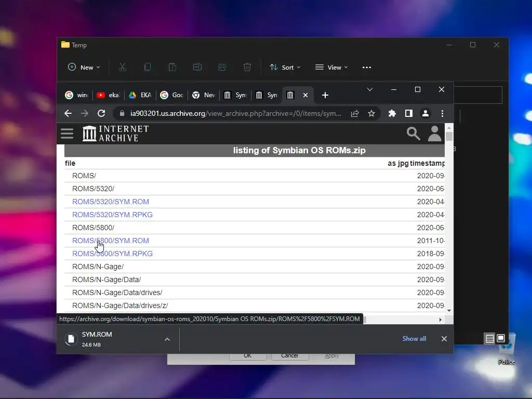Open ROMS/5800/SYM.RPKG link
The image size is (532, 399).
pyautogui.click(x=112, y=254)
